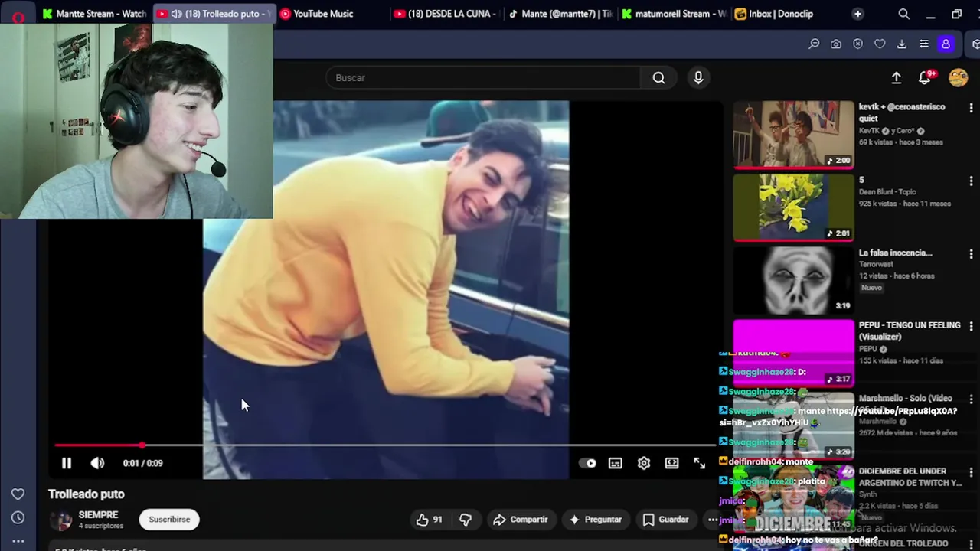This screenshot has height=551, width=980.
Task: Mute the video volume speaker icon
Action: click(97, 463)
